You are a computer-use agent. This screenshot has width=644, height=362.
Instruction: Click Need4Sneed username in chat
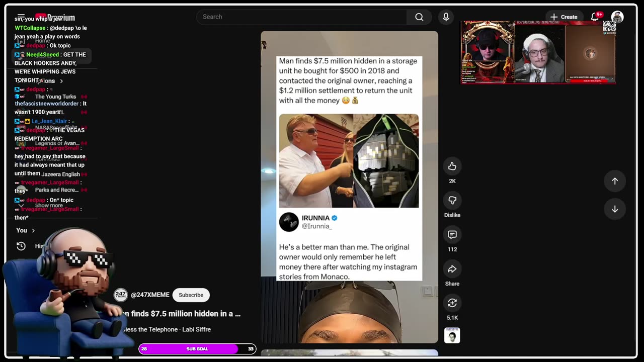(x=42, y=55)
